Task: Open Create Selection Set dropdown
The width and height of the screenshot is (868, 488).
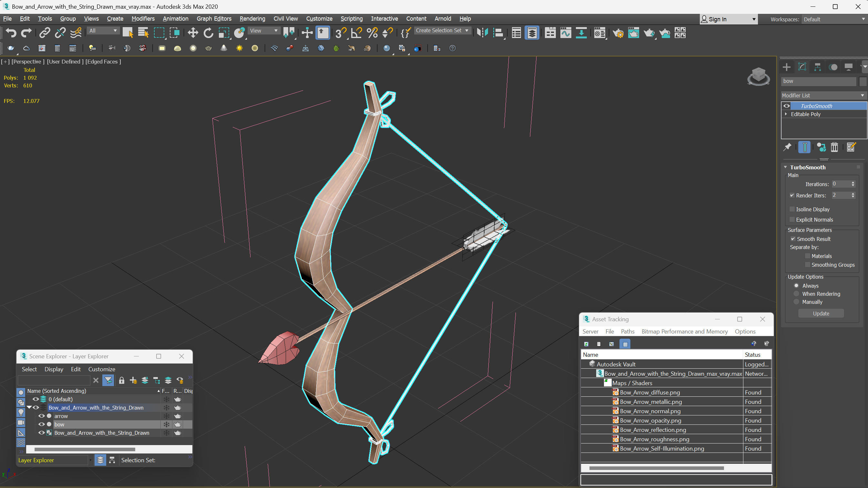Action: click(442, 30)
